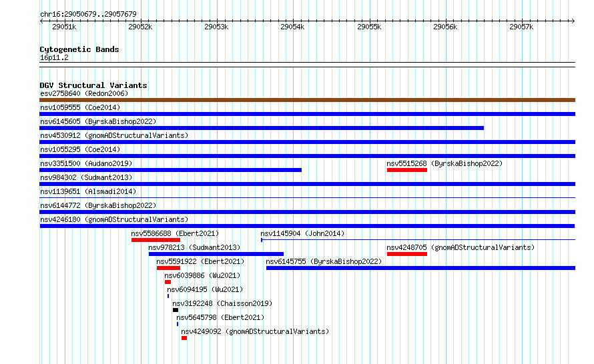The image size is (594, 364).
Task: Select the 16p11.2 band label
Action: [x=54, y=57]
